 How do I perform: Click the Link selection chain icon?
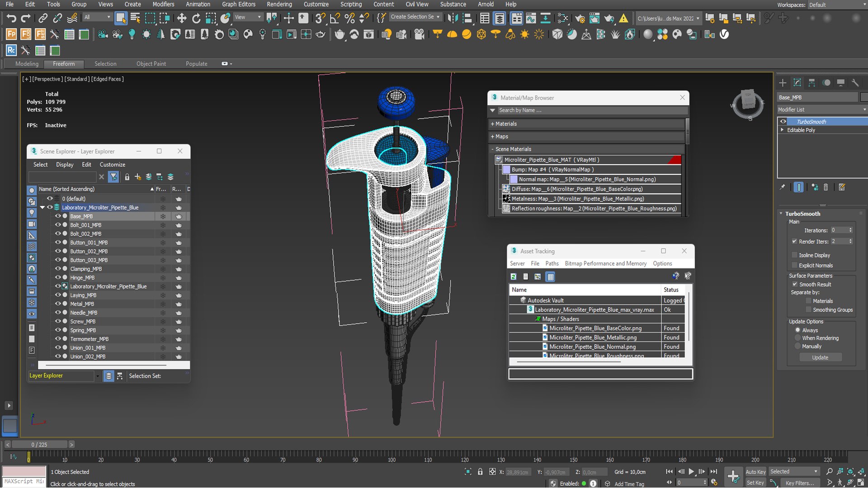43,18
